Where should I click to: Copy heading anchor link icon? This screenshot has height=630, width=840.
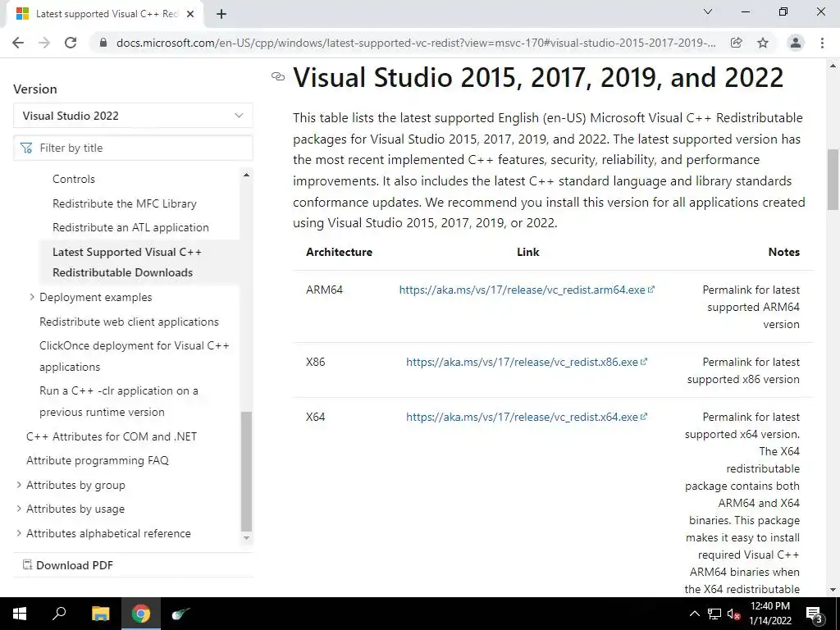pyautogui.click(x=278, y=76)
